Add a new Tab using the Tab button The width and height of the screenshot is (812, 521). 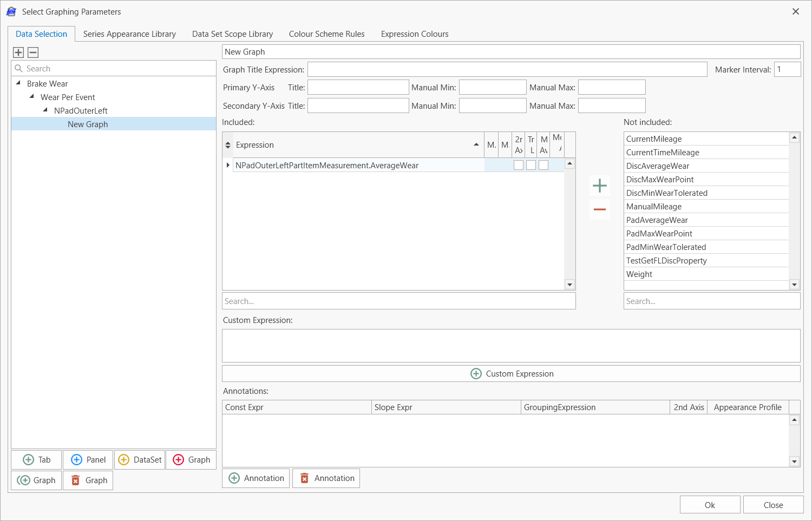(x=36, y=460)
